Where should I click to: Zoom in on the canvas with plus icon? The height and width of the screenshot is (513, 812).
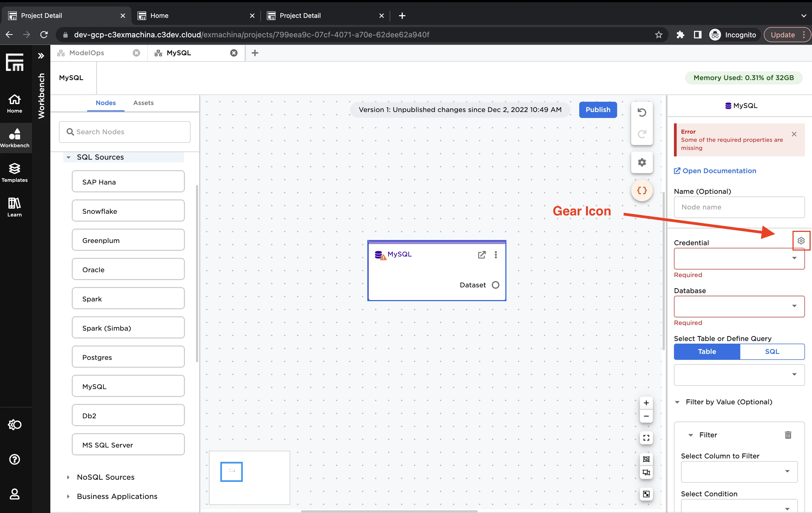click(x=646, y=402)
